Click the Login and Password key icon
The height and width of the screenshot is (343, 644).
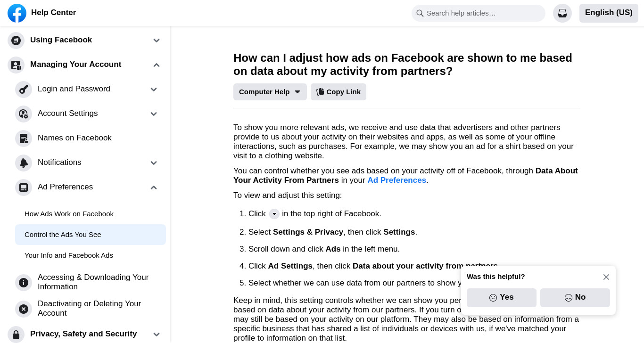24,89
